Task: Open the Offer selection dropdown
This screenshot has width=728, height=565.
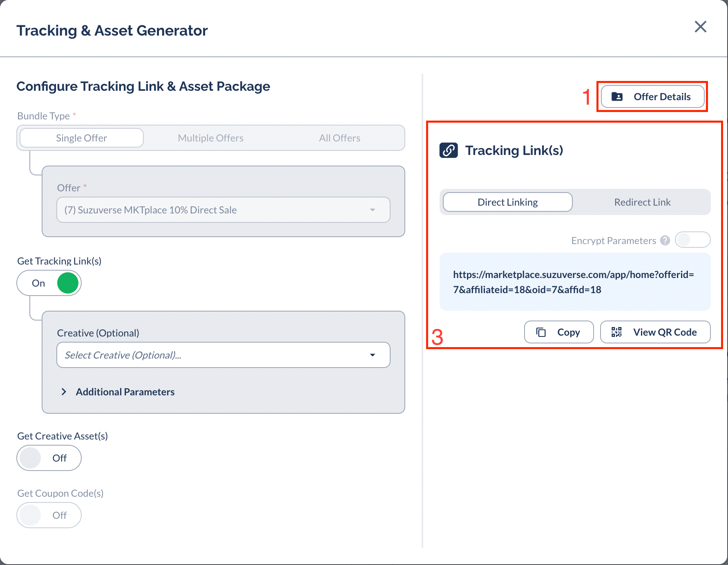Action: click(x=223, y=210)
